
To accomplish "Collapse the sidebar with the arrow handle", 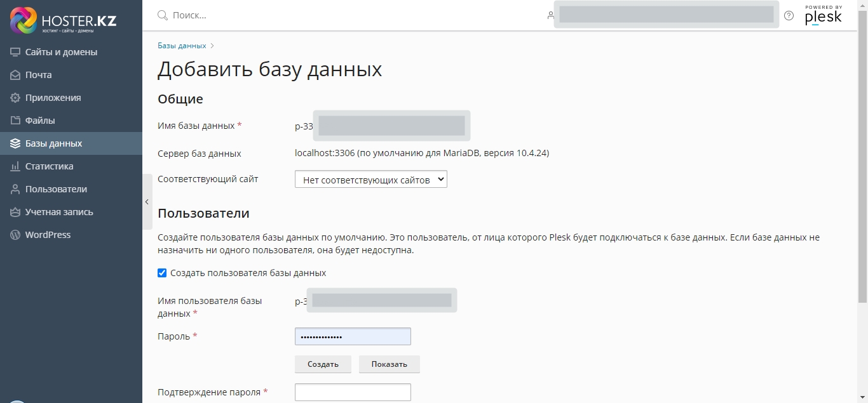I will tap(147, 202).
